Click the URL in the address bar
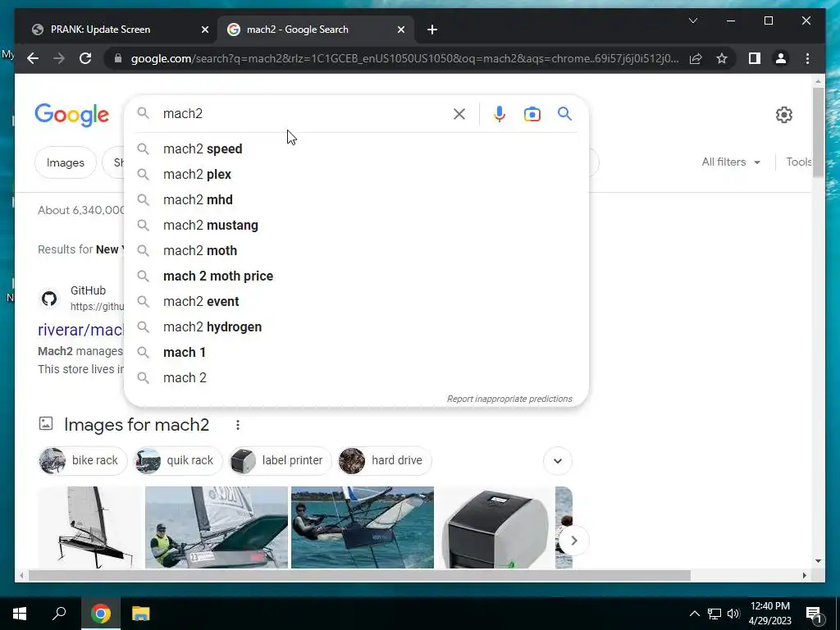The width and height of the screenshot is (840, 630). (x=404, y=58)
